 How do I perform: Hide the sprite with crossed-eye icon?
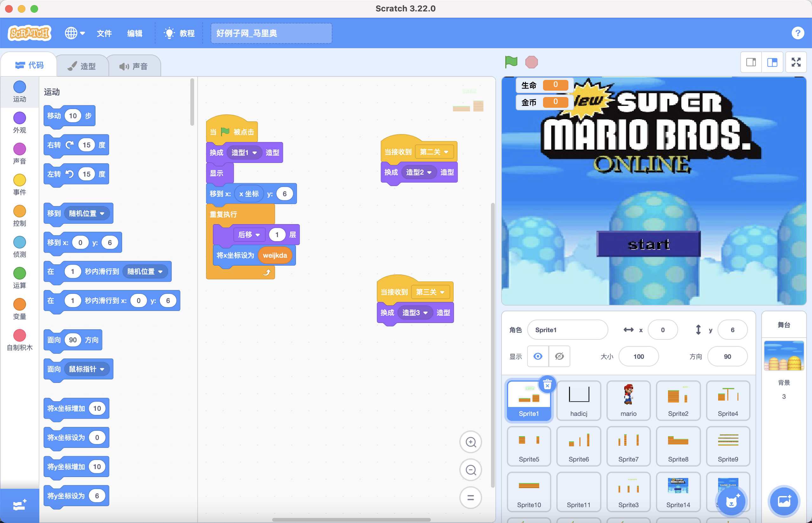click(559, 356)
